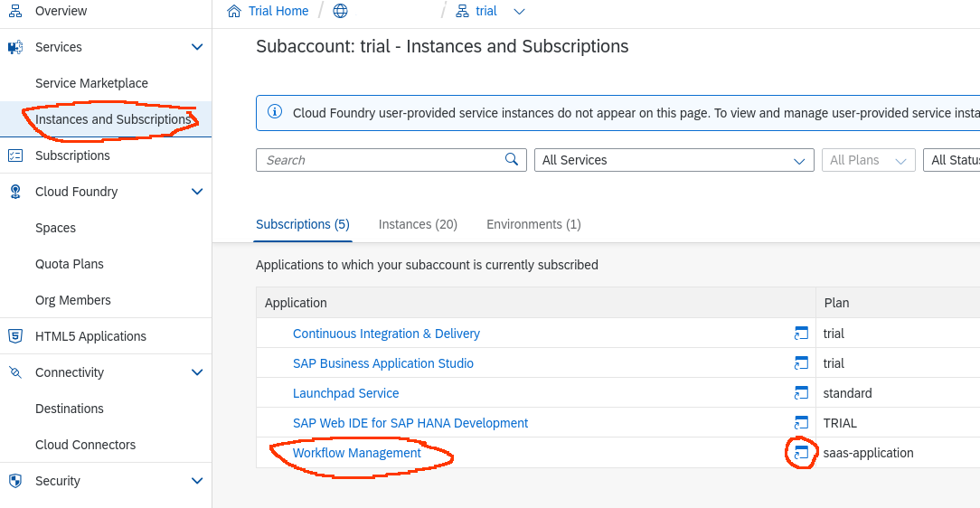Click the Plan column header
The width and height of the screenshot is (980, 508).
(x=898, y=303)
